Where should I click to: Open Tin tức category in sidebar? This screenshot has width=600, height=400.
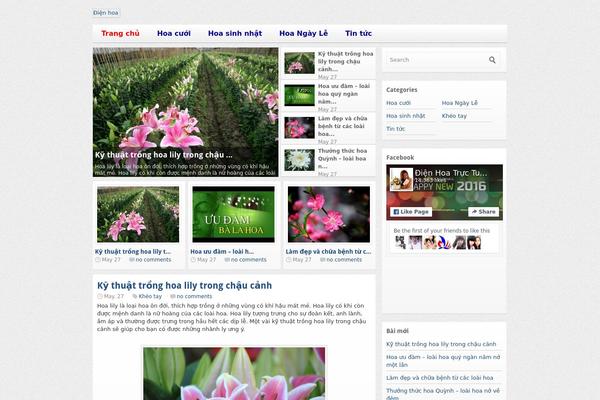[395, 129]
